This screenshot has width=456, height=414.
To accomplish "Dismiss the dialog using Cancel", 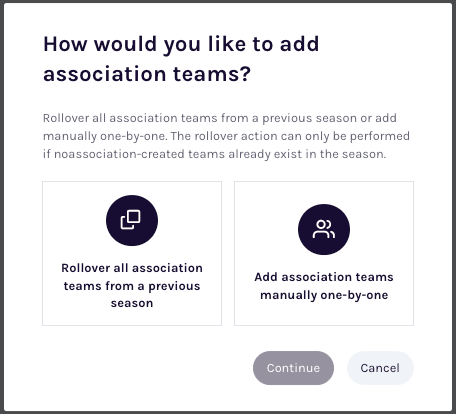I will [x=380, y=368].
